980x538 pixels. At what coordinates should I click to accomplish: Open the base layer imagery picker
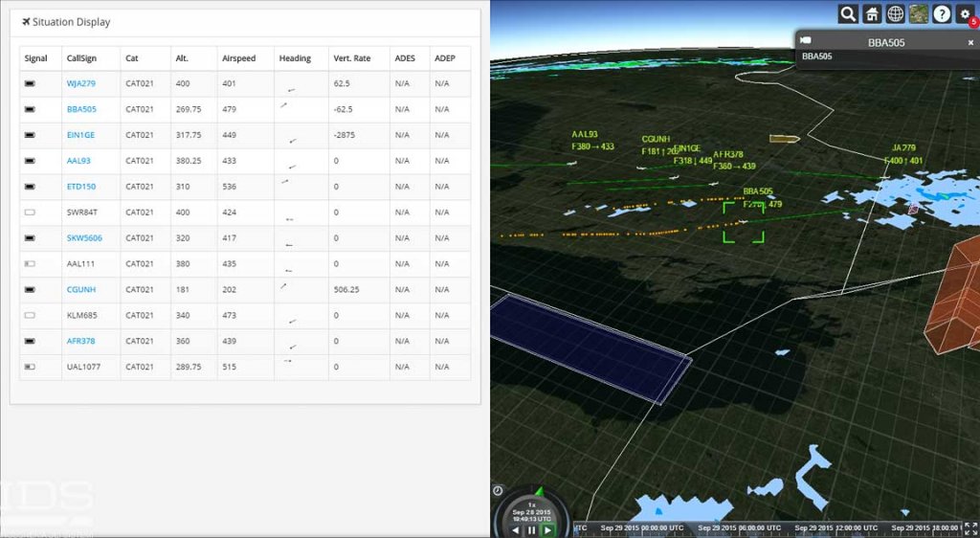918,13
